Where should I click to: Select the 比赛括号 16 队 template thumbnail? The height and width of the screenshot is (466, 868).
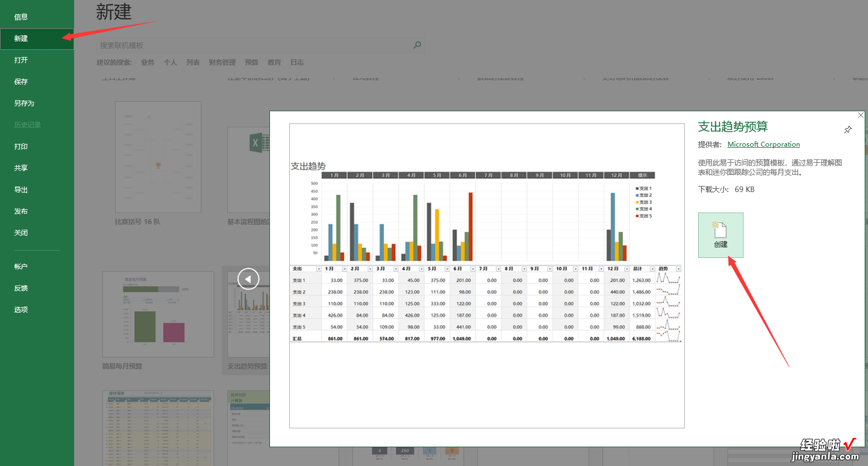[158, 157]
